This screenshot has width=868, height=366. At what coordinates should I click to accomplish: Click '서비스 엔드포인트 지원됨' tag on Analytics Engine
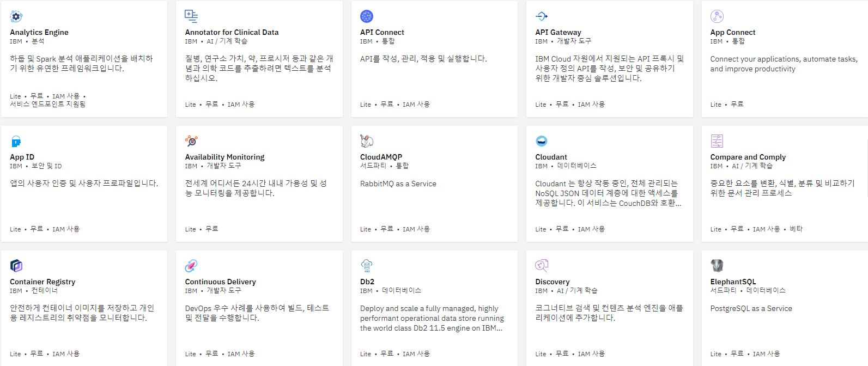point(47,104)
